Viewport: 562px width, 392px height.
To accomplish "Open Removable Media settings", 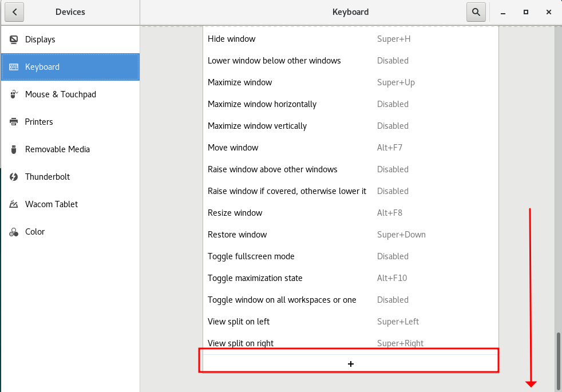I will [x=70, y=149].
